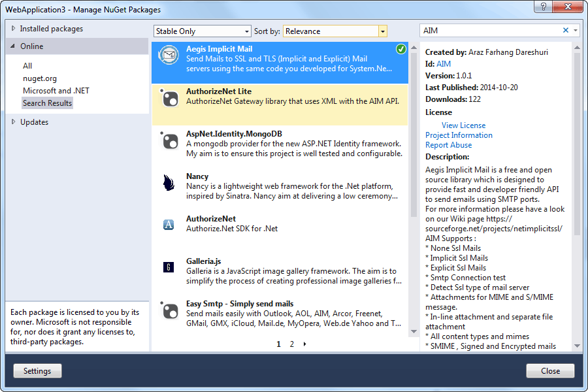588x392 pixels.
Task: Expand the Updates section
Action: click(14, 122)
